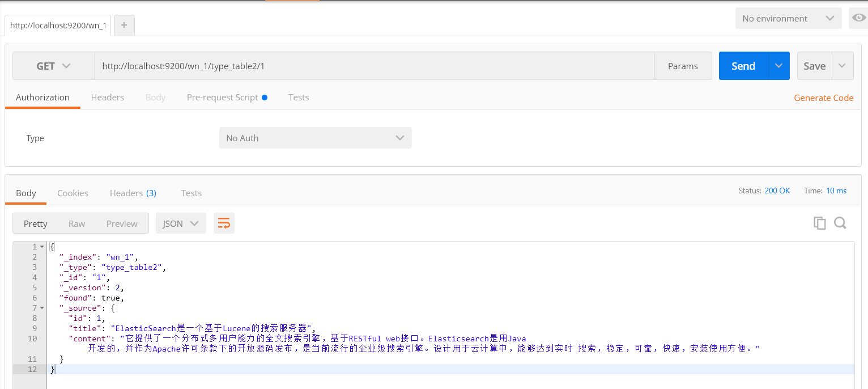The width and height of the screenshot is (868, 389).
Task: Select the localhost:9200 request tab
Action: tap(58, 26)
